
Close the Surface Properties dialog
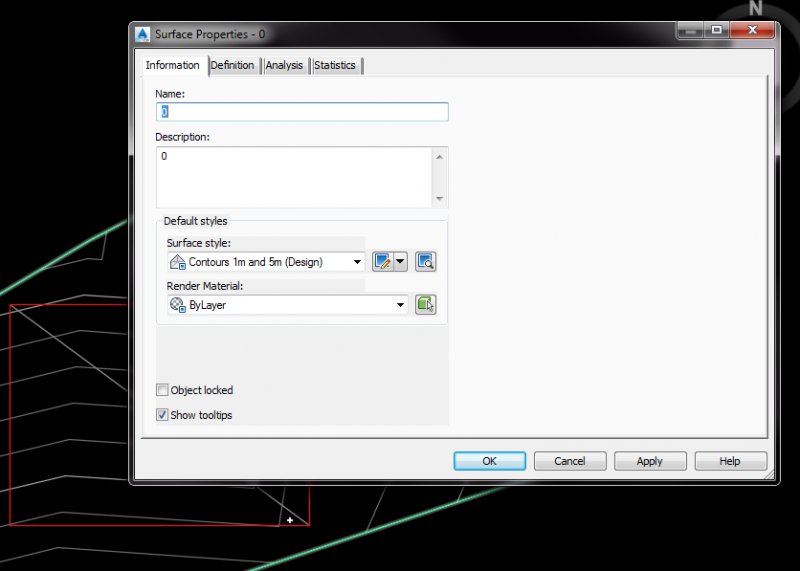(752, 30)
